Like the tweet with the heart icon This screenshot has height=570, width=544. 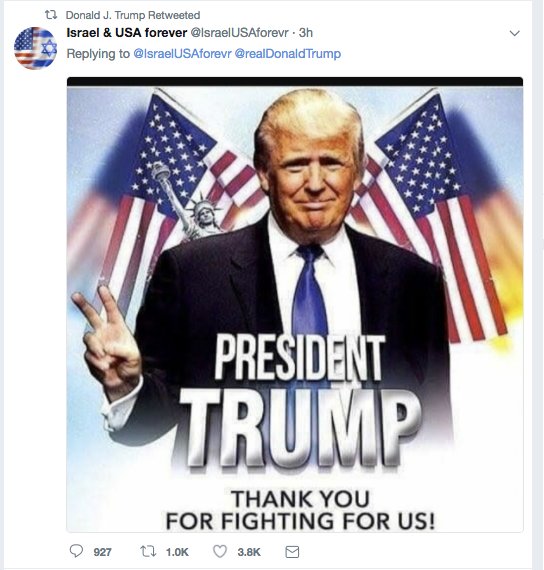click(x=220, y=551)
